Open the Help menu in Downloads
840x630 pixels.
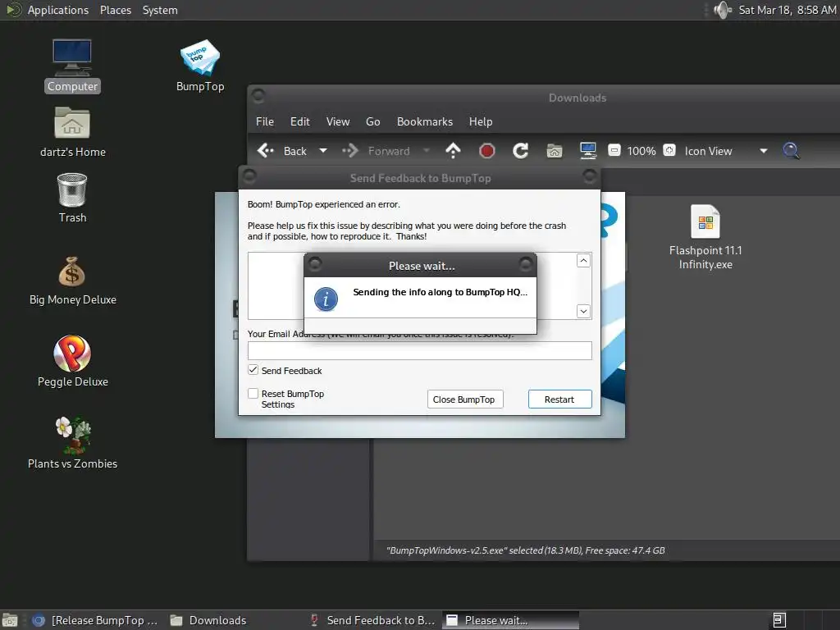481,121
